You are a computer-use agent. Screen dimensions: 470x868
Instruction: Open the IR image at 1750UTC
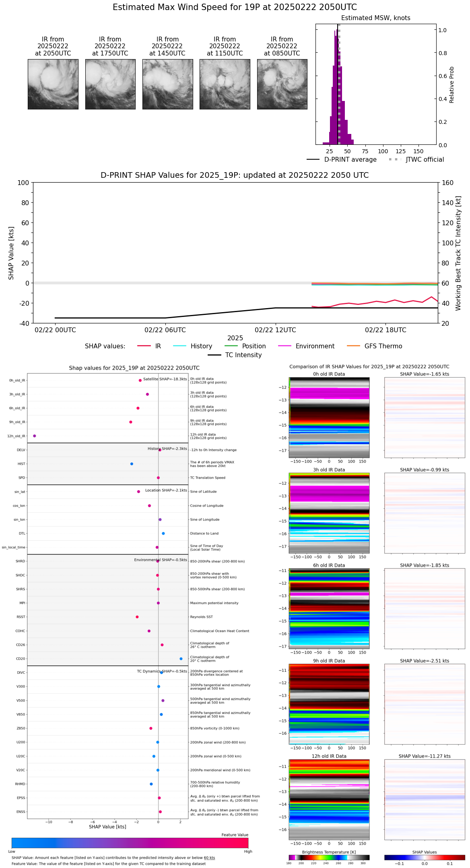(x=110, y=84)
